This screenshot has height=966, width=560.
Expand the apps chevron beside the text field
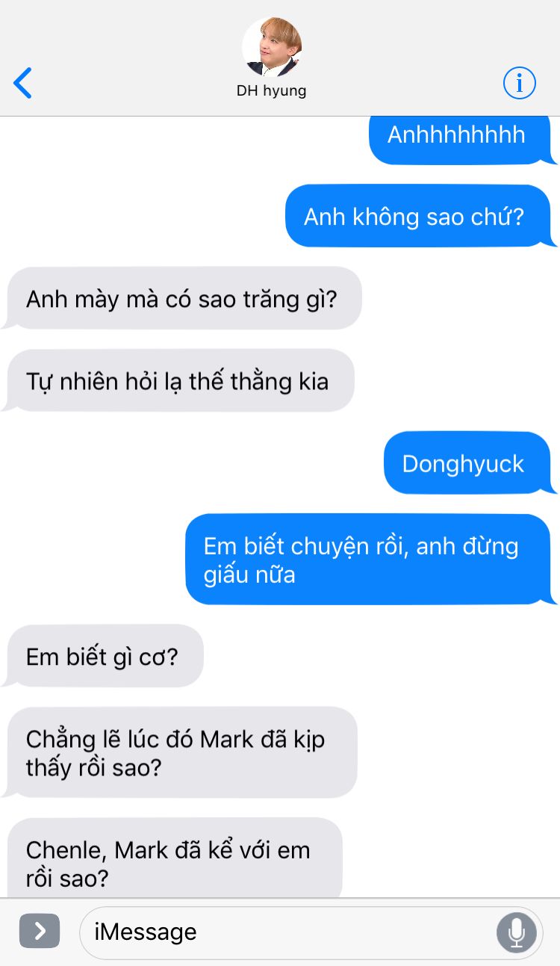click(40, 931)
